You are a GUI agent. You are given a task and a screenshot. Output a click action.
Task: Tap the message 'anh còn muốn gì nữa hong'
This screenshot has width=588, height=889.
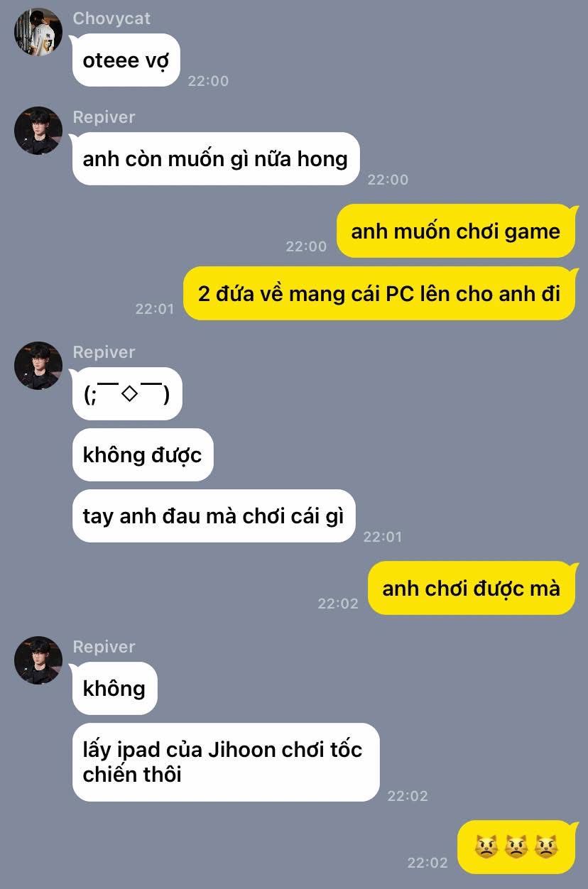pos(216,158)
